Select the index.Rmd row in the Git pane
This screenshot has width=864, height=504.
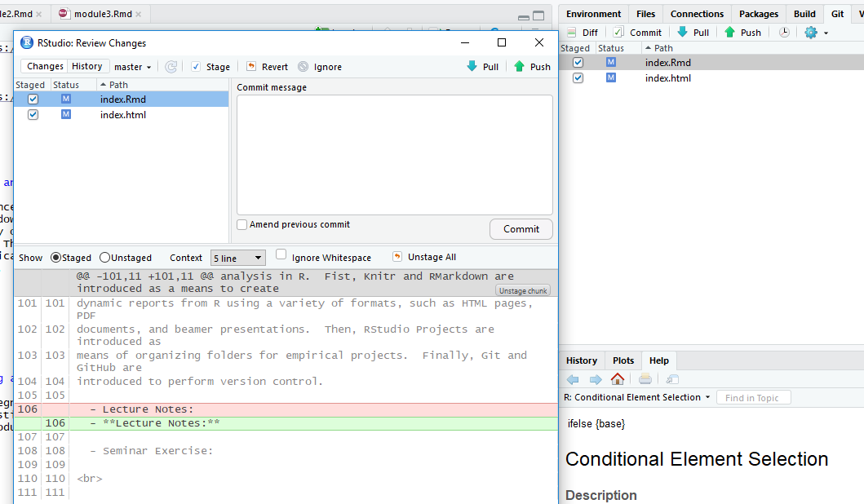[712, 63]
